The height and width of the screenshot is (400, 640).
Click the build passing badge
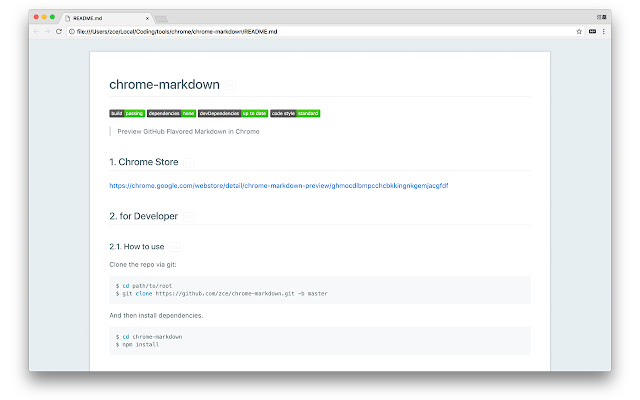(x=127, y=113)
